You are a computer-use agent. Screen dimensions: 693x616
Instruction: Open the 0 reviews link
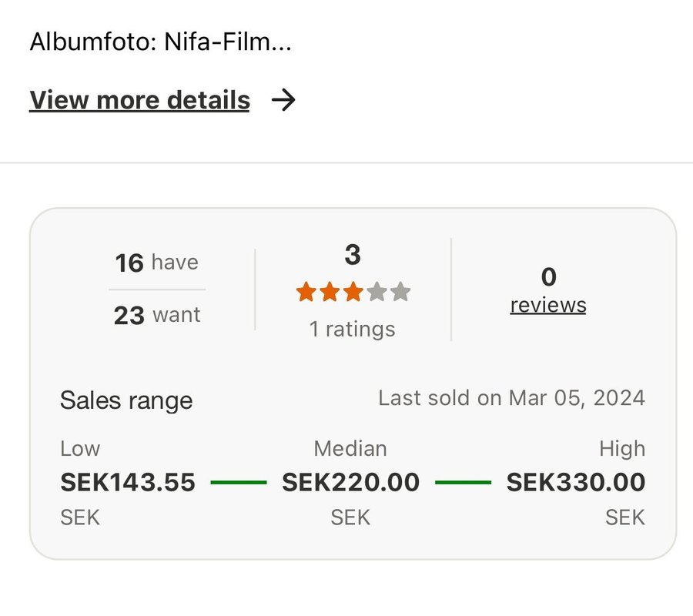click(548, 305)
